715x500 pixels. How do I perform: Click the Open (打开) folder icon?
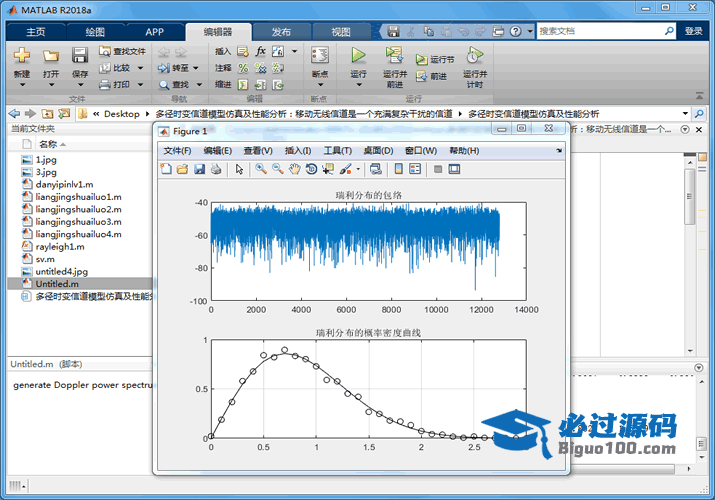(51, 56)
